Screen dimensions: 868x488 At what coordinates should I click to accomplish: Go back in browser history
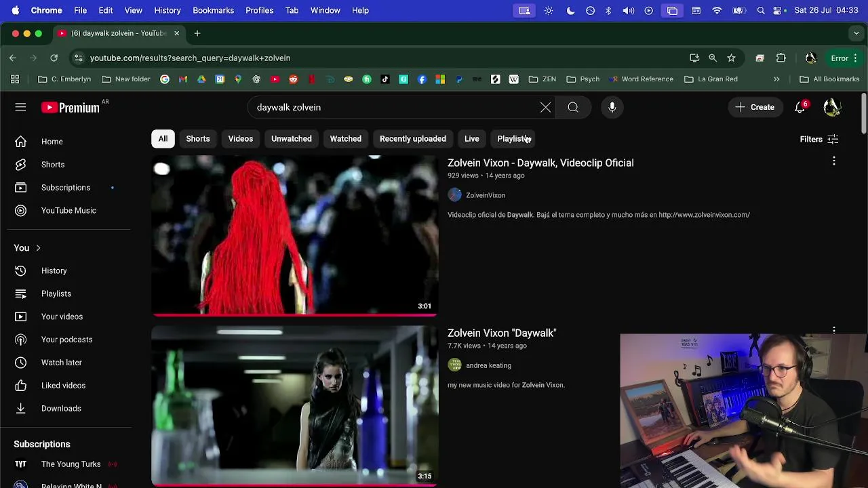tap(13, 58)
